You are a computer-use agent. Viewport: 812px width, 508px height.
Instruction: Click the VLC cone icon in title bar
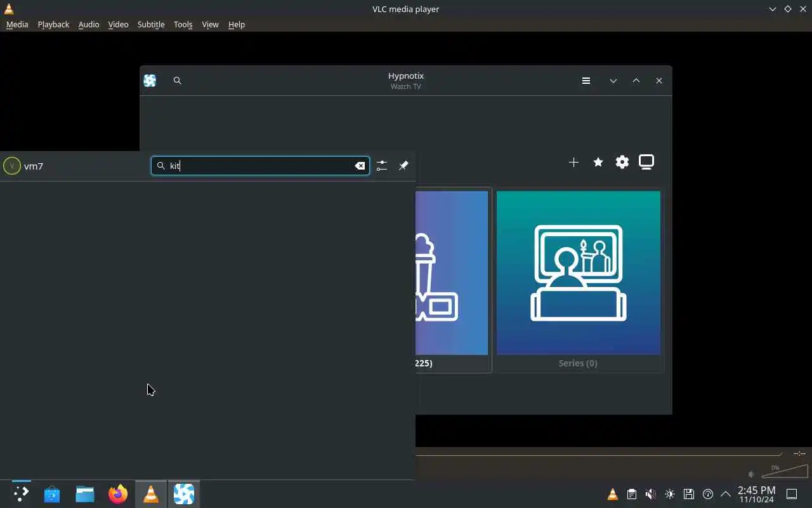[x=9, y=9]
